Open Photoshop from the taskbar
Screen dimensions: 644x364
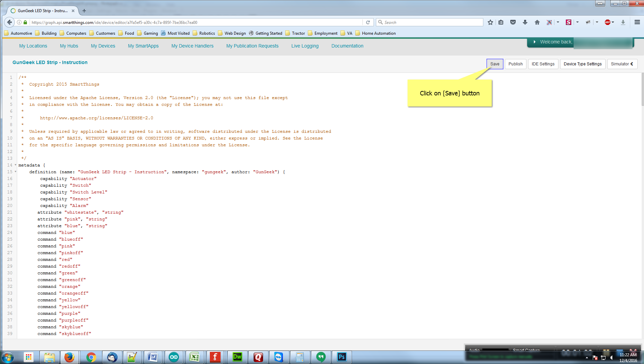[342, 357]
